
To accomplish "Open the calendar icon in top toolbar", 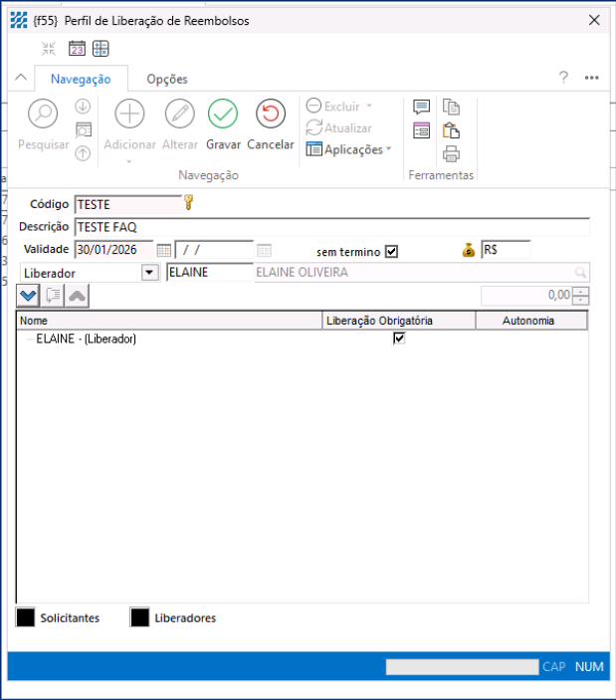I will point(77,49).
